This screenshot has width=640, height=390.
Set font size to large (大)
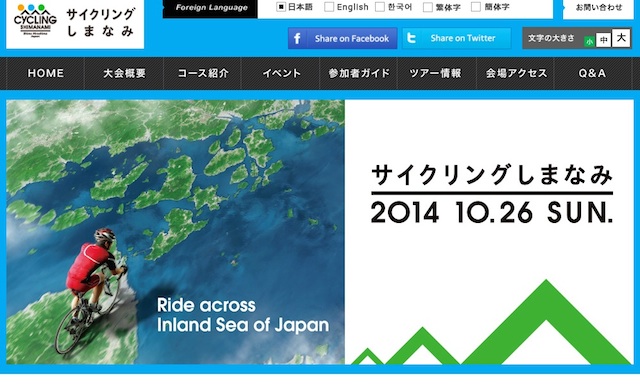[x=621, y=38]
